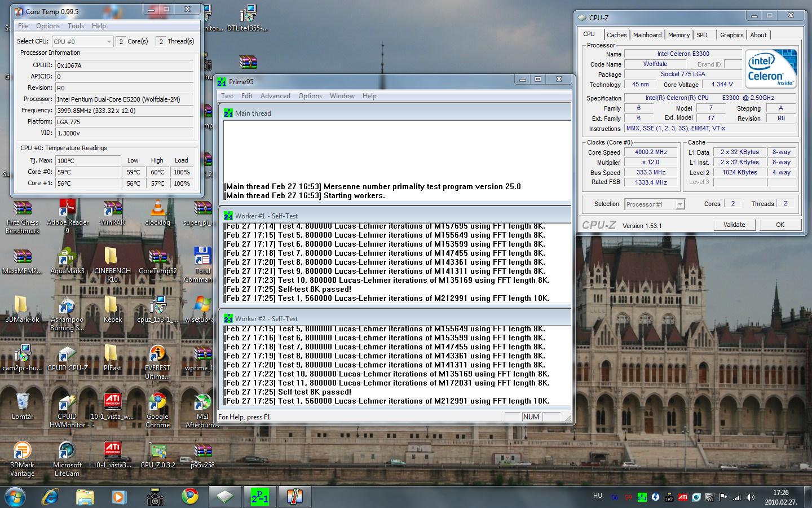Click the Main thread subwindow title bar
This screenshot has height=508, width=812.
pos(395,113)
